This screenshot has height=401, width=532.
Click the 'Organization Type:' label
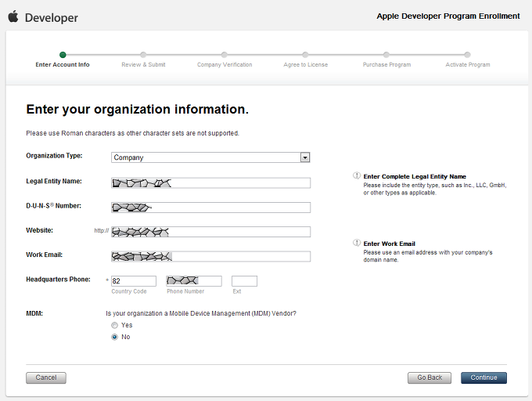point(54,156)
